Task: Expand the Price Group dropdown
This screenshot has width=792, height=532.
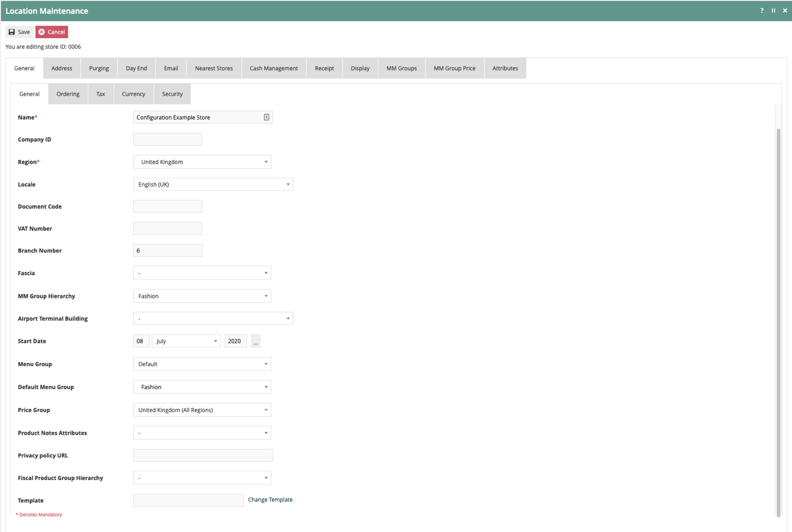Action: pos(202,410)
